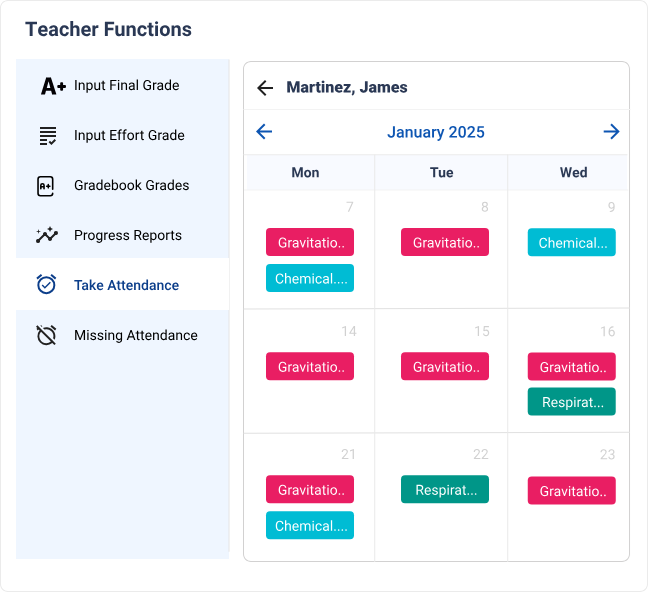This screenshot has width=648, height=592.
Task: Click the back arrow beside Martinez, James
Action: (x=265, y=88)
